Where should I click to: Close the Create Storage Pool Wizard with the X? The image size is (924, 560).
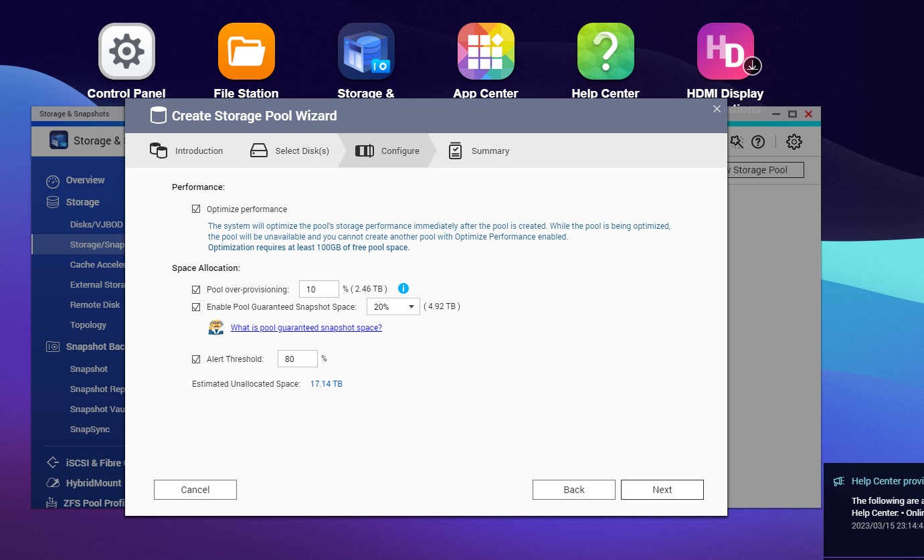pos(717,109)
